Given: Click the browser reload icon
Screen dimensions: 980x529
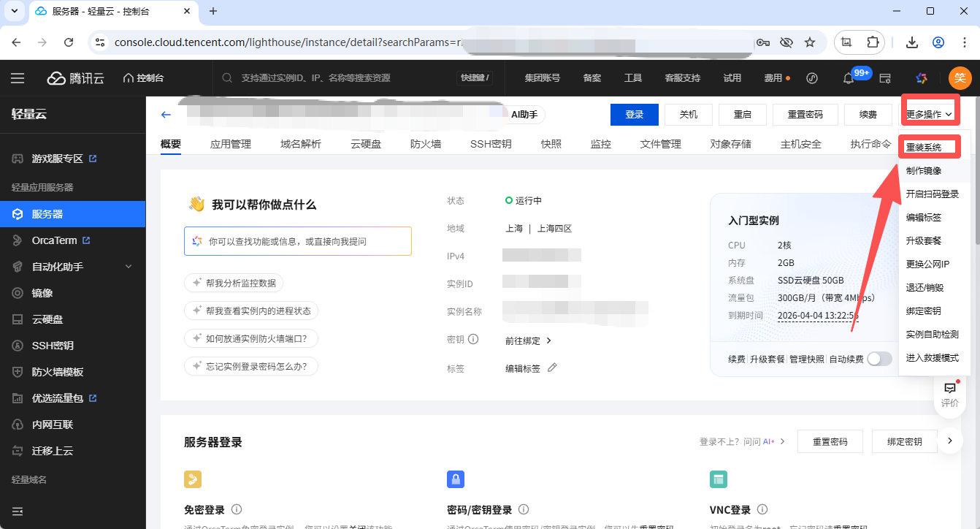Looking at the screenshot, I should coord(69,42).
